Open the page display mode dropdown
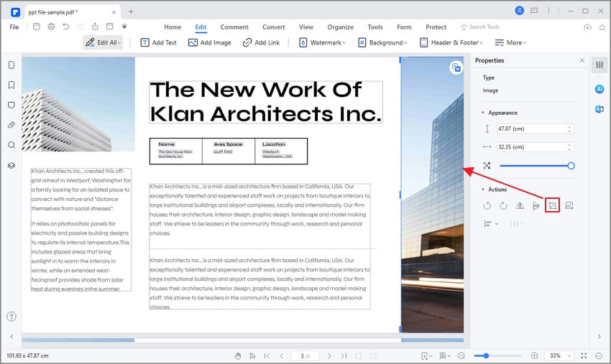The width and height of the screenshot is (611, 364). pyautogui.click(x=445, y=356)
